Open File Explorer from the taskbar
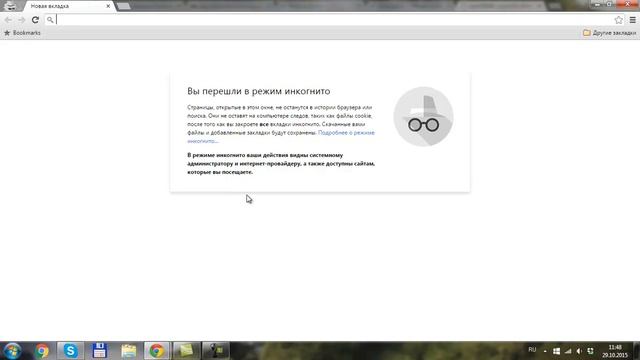 click(128, 351)
